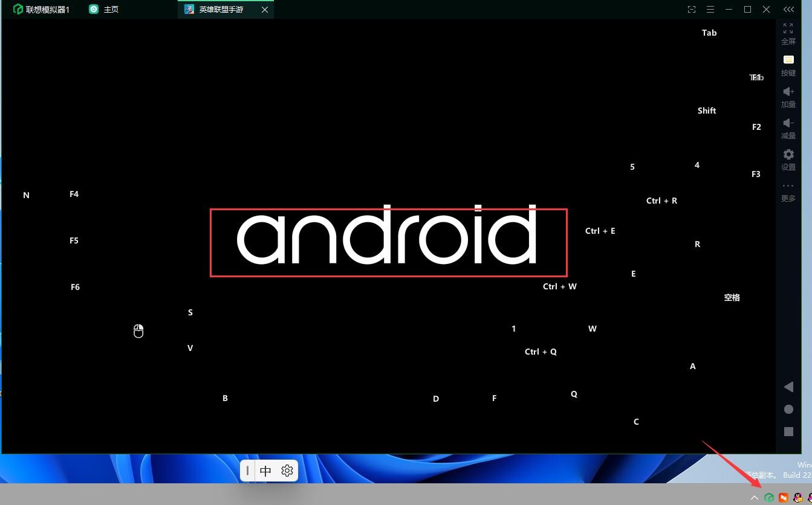Click the standalone Q key label

tap(574, 394)
